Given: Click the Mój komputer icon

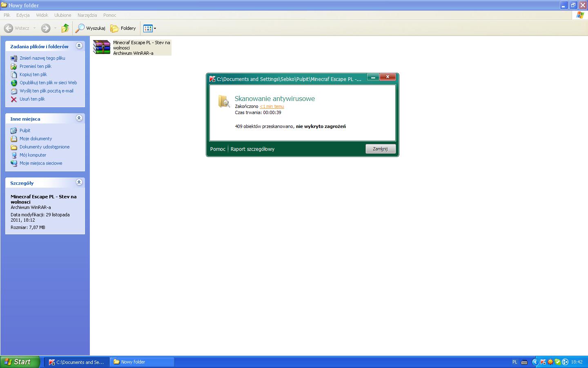Looking at the screenshot, I should (x=14, y=155).
